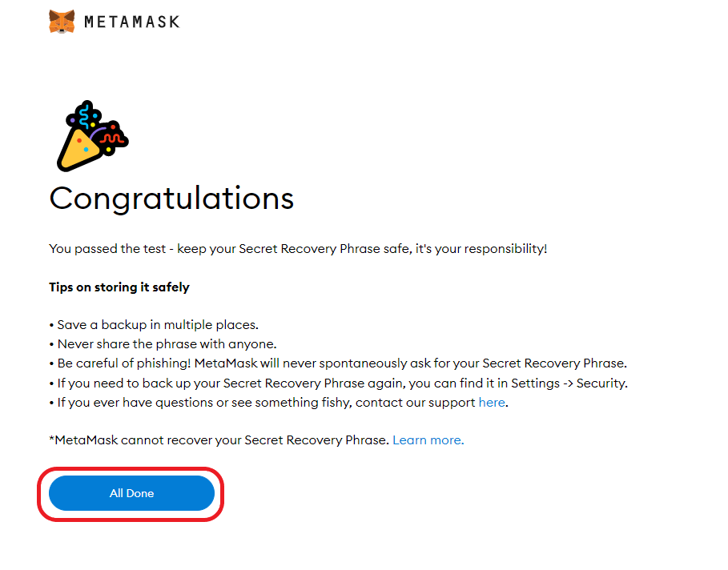Screen dimensions: 728x570
Task: Click the METAMASK wordmark text
Action: coord(132,22)
